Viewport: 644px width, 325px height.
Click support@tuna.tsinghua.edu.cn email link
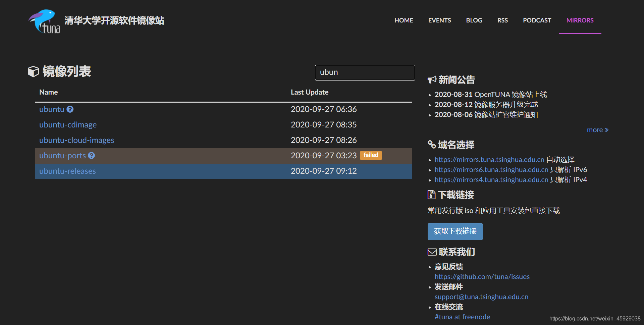pyautogui.click(x=481, y=297)
